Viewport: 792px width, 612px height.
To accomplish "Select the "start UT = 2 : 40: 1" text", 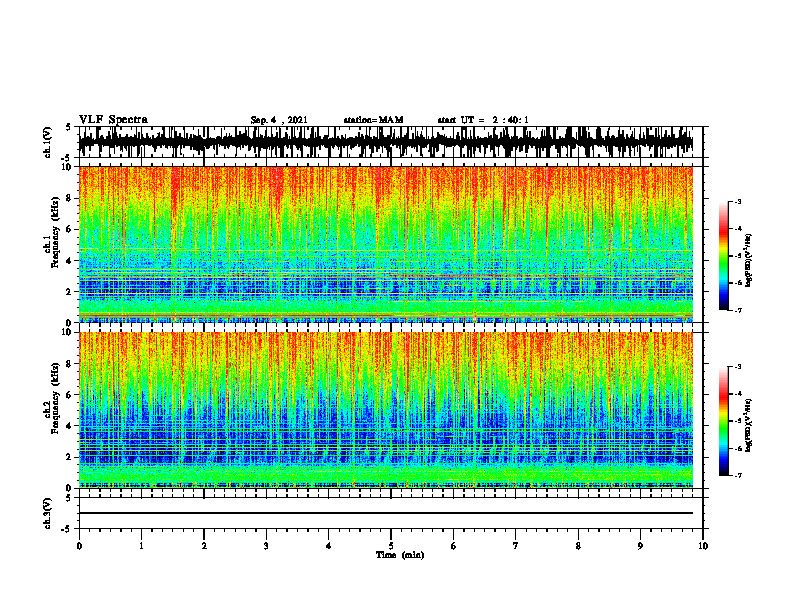I will 483,120.
